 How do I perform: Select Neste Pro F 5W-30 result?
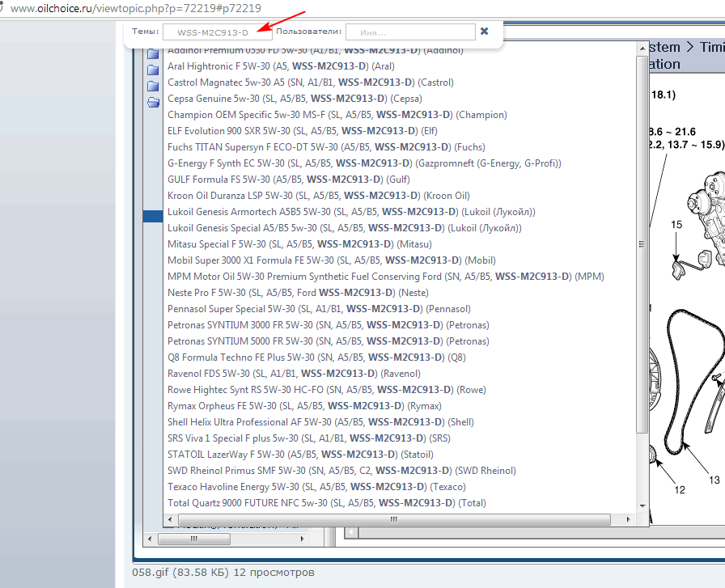tap(299, 293)
